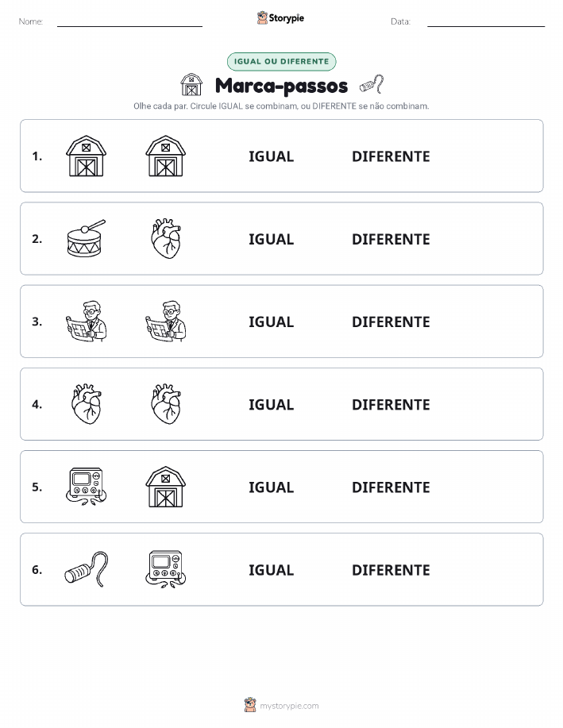Click the pacemaker machine icon in row 5
This screenshot has width=563, height=728.
coord(87,487)
